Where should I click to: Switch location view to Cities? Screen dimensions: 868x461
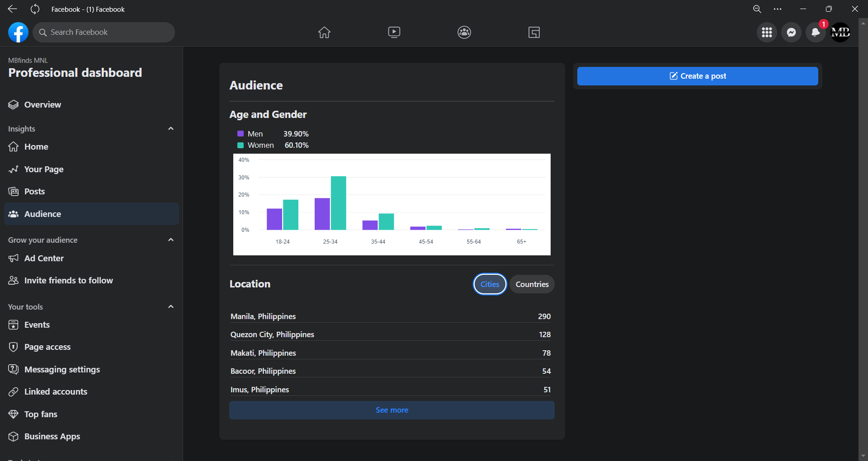point(490,284)
